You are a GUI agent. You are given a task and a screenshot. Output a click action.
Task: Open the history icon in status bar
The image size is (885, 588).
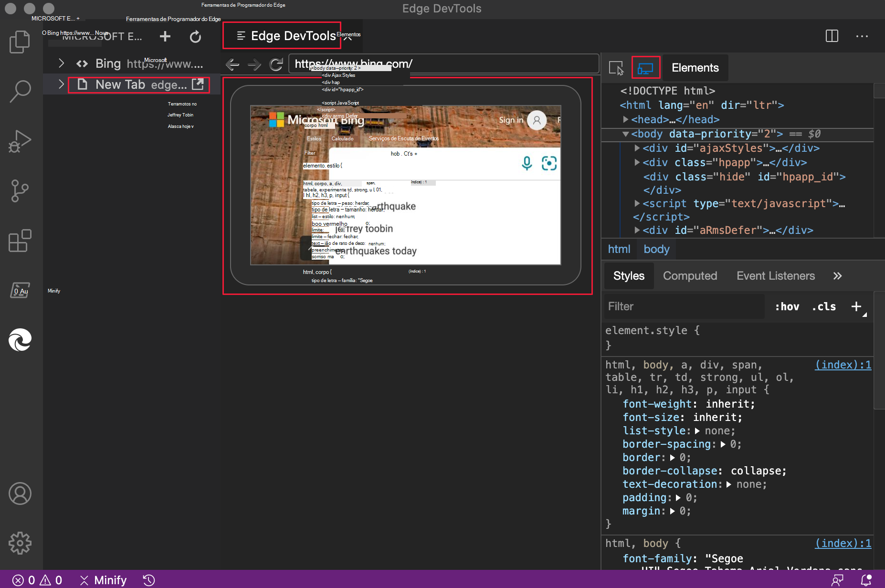coord(149,580)
